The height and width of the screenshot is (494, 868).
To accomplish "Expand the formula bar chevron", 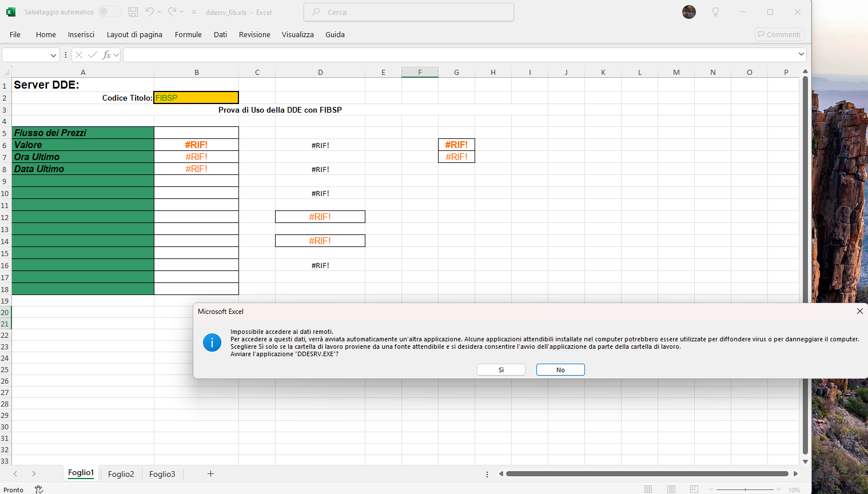I will pos(801,54).
